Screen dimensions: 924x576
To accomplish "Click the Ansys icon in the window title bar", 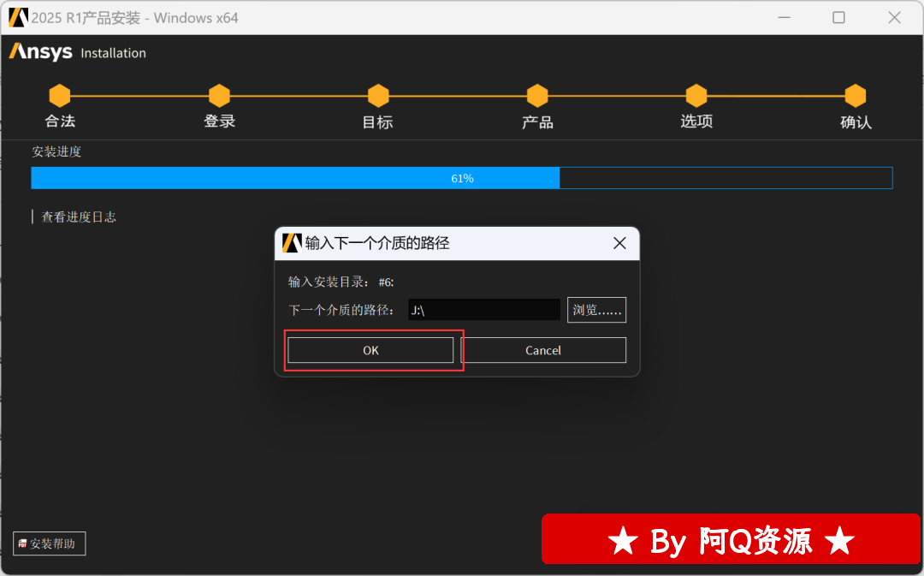I will click(x=18, y=18).
